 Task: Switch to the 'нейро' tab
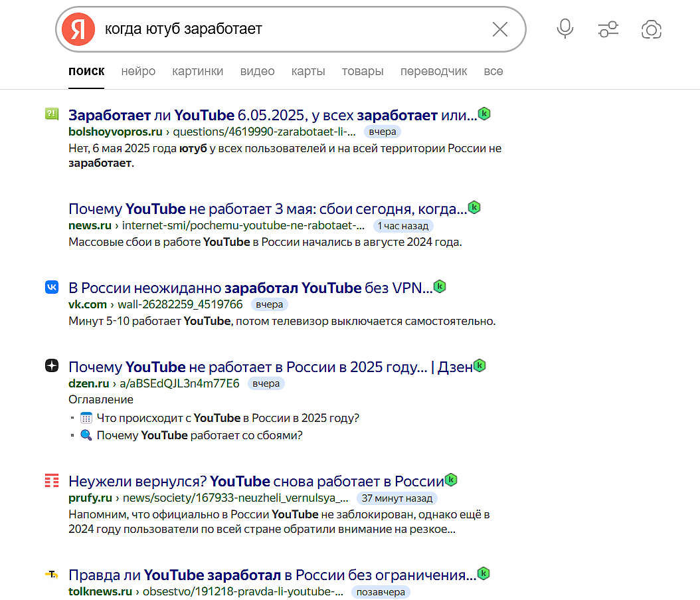click(x=138, y=71)
